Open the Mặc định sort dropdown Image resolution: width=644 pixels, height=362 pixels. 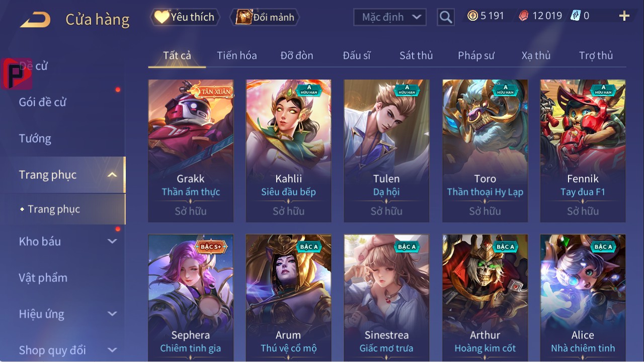click(390, 17)
